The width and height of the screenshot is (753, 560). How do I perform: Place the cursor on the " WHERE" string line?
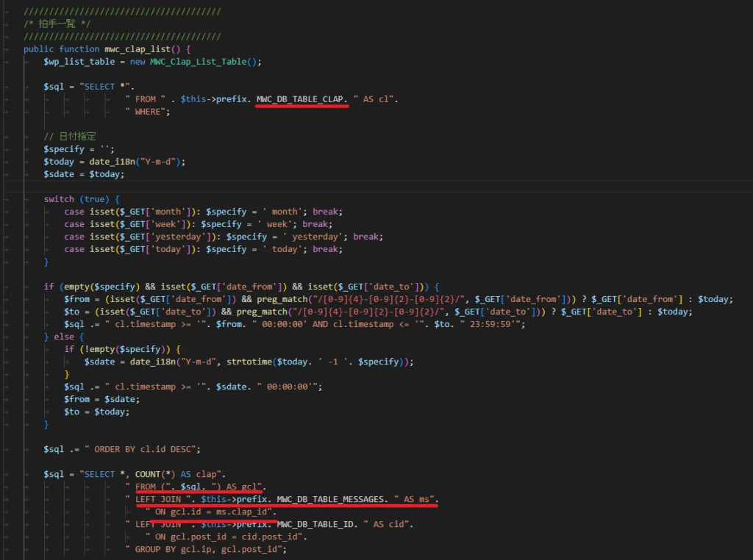click(147, 111)
